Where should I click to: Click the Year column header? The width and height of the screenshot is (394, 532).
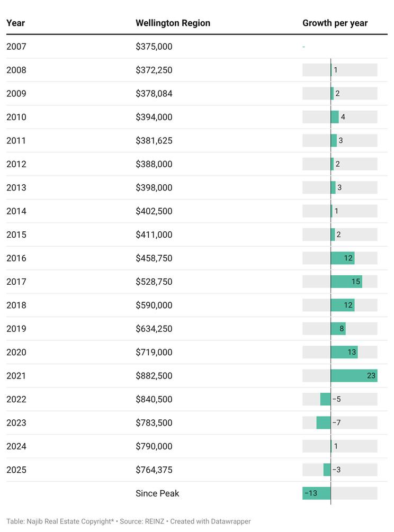coord(16,23)
